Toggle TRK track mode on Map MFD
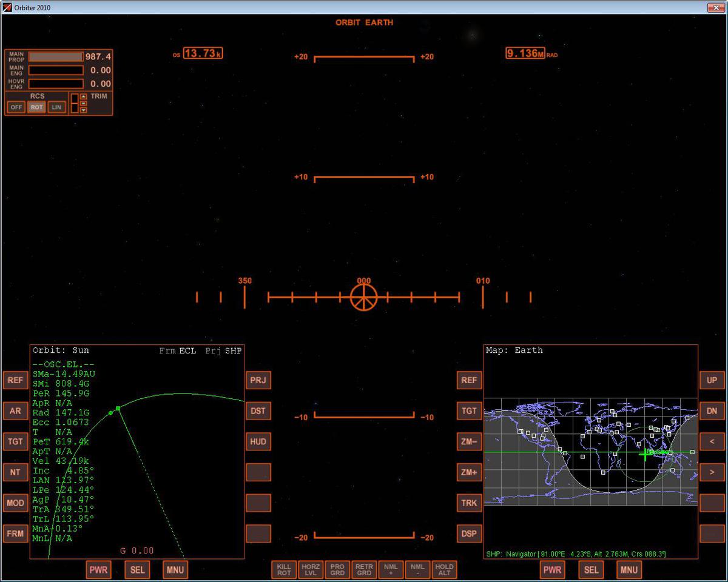The image size is (728, 582). point(469,503)
